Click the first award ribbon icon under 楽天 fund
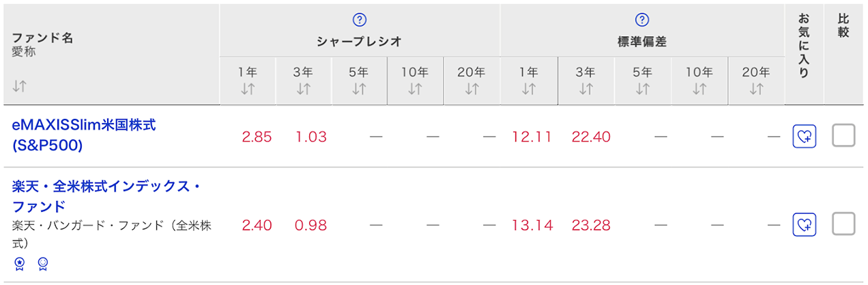The image size is (868, 285). coord(20,264)
